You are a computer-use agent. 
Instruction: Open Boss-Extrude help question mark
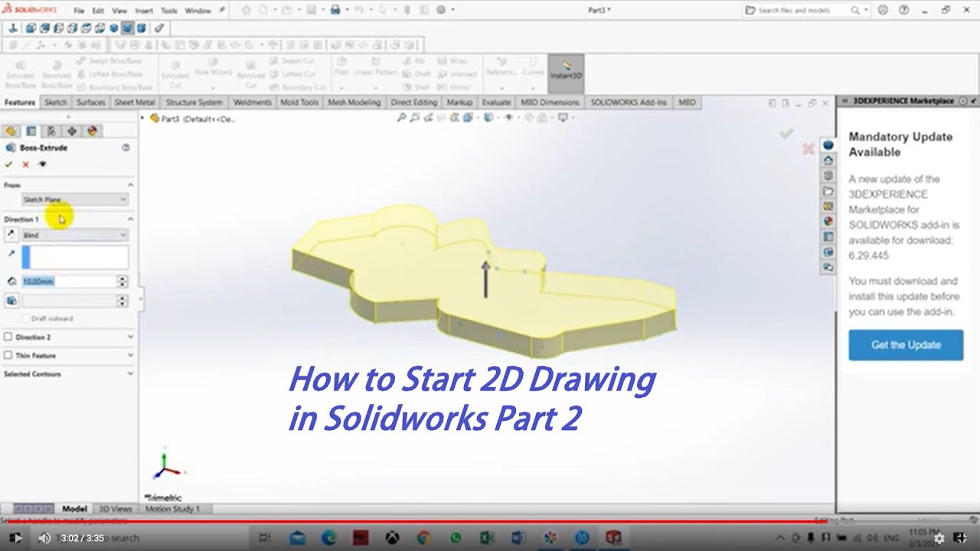pyautogui.click(x=126, y=148)
